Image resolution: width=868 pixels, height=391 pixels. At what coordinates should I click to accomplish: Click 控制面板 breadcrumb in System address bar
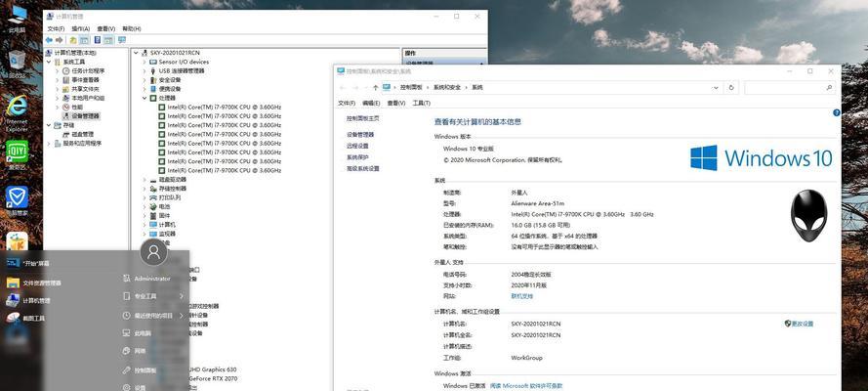tap(411, 88)
